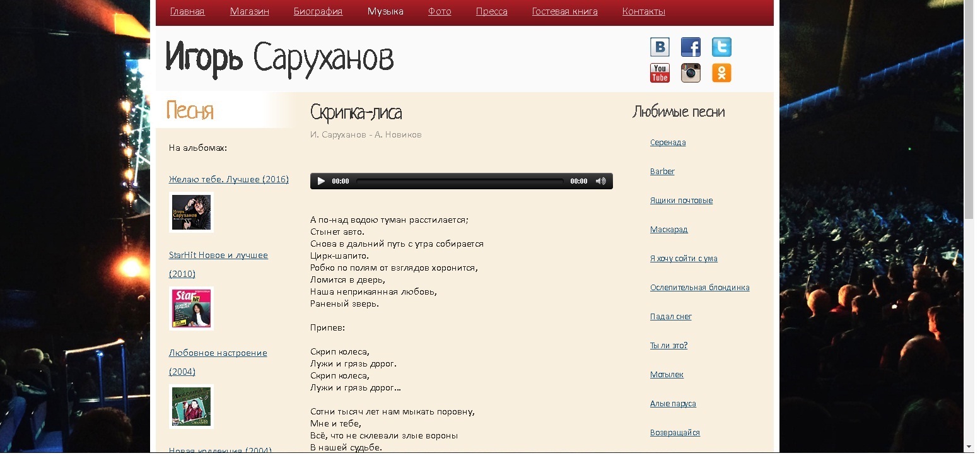Screen dimensions: 980x458
Task: Open the Контакты menu item
Action: (643, 11)
